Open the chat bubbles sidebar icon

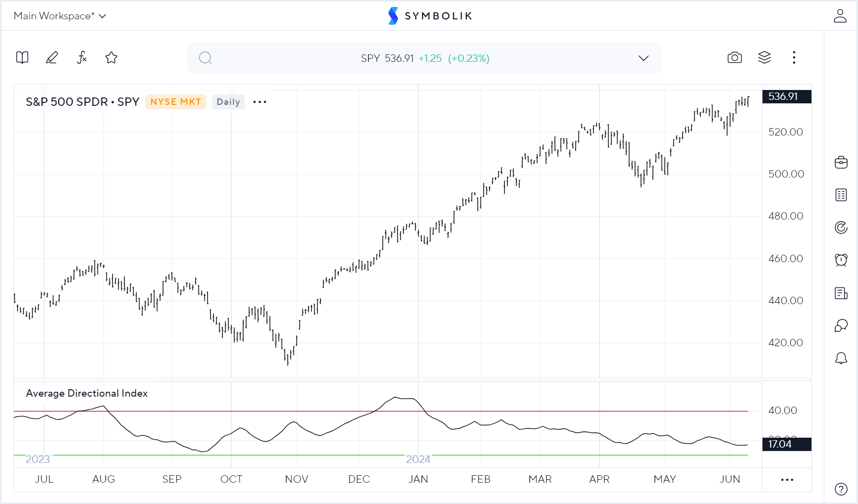(841, 325)
